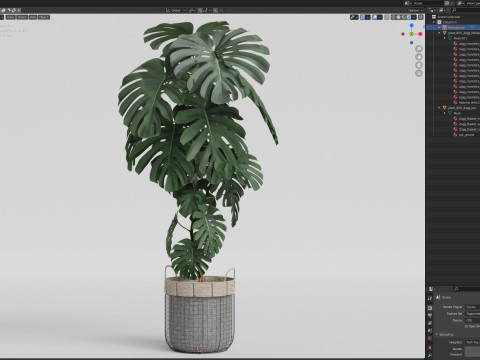Open the Scene properties tab
The image size is (480, 360).
[x=430, y=330]
